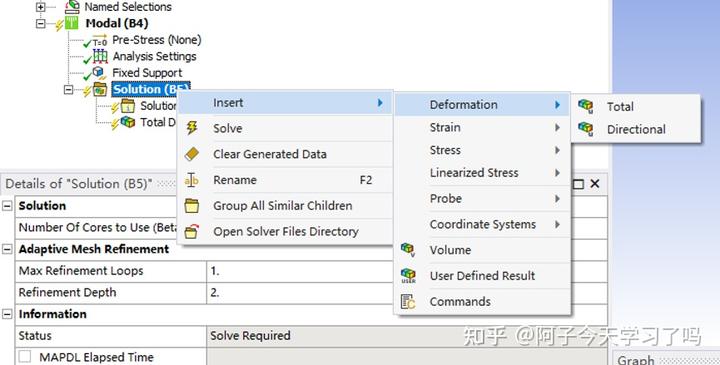Select Directional deformation from submenu
The height and width of the screenshot is (365, 720).
coord(636,129)
